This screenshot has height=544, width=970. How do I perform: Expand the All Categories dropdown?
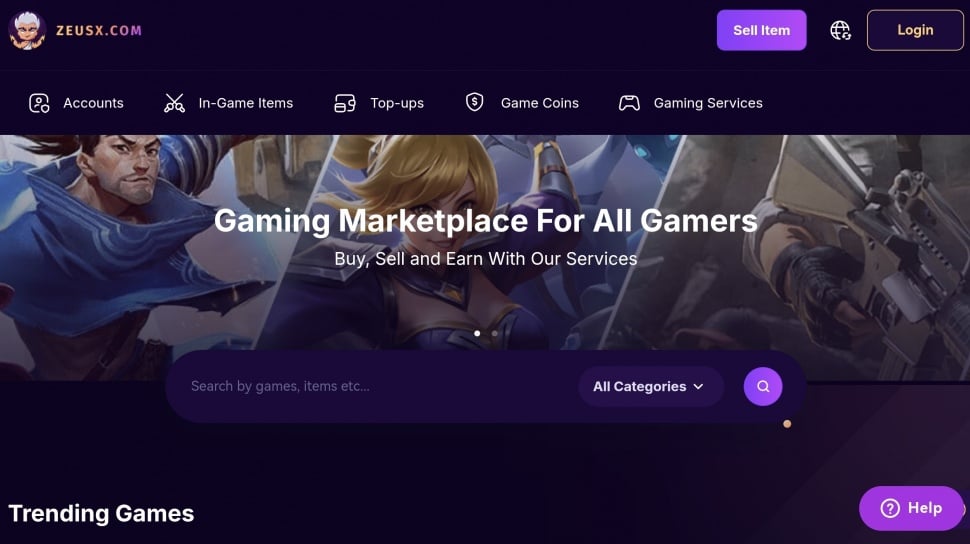(x=650, y=386)
